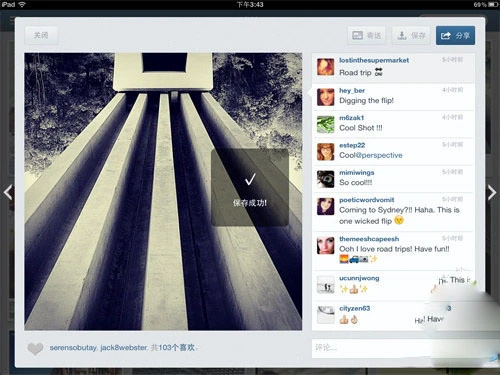The height and width of the screenshot is (375, 500).
Task: Open mimiwings' avatar picture
Action: (x=325, y=179)
